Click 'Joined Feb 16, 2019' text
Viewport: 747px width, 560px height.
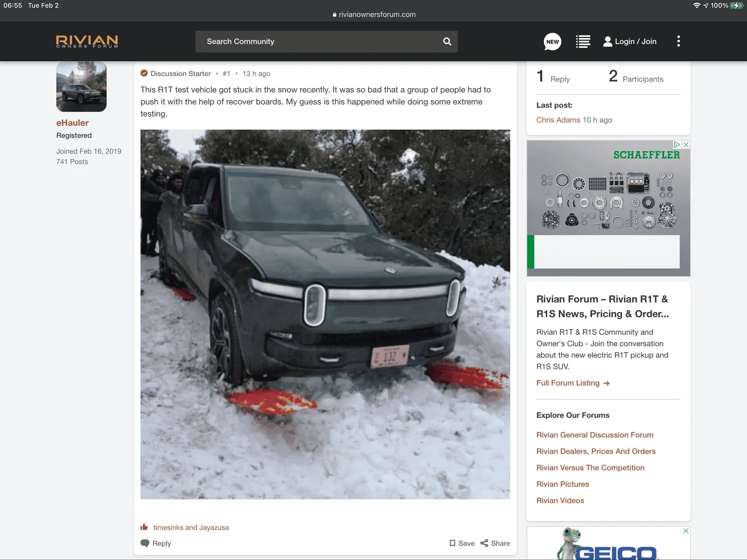(89, 151)
